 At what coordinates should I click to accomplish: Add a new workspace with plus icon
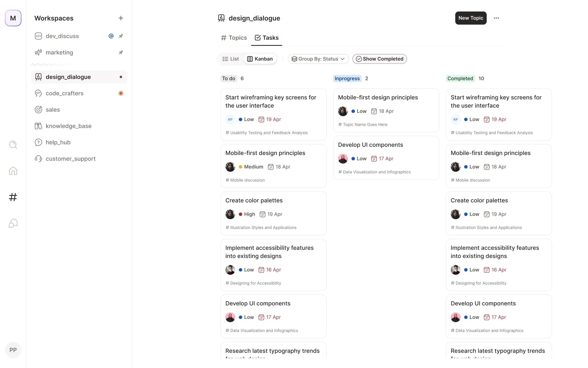click(121, 18)
